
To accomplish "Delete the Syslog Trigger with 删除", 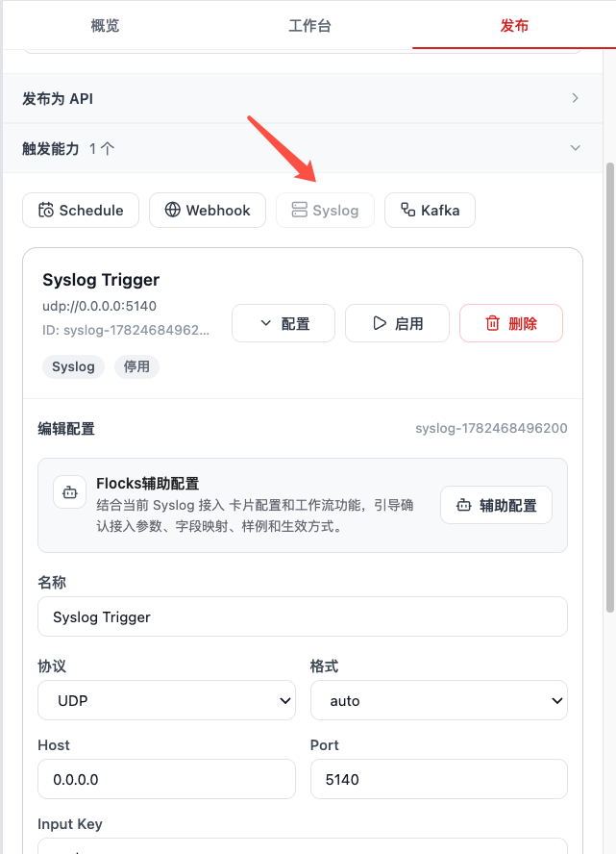I will (x=511, y=323).
